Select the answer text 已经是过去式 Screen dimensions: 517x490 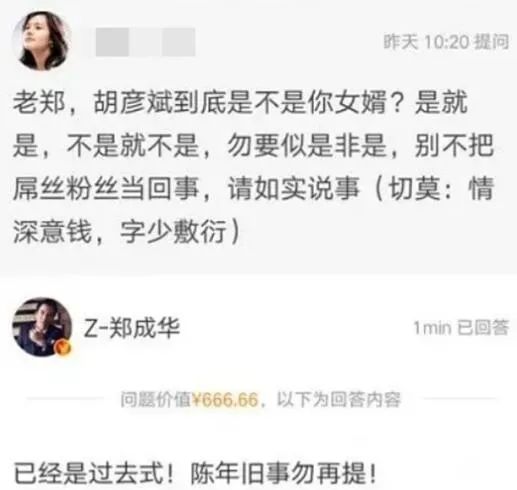point(94,473)
